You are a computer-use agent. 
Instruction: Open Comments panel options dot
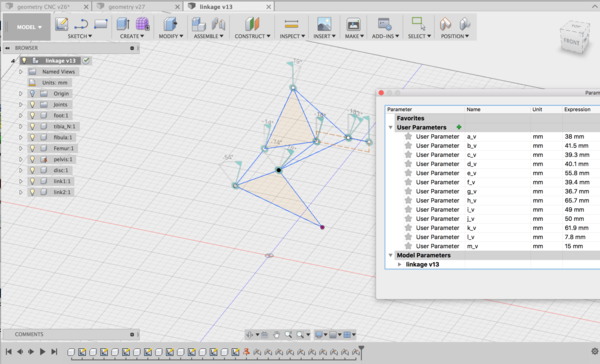132,334
